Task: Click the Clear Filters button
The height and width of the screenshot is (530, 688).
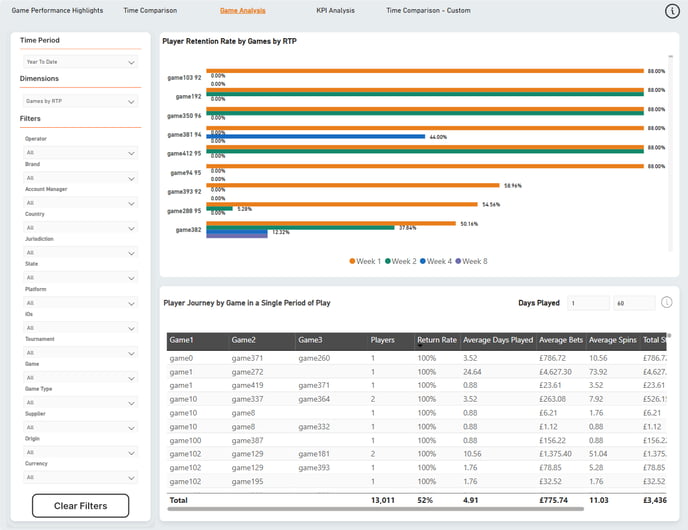Action: [x=80, y=505]
